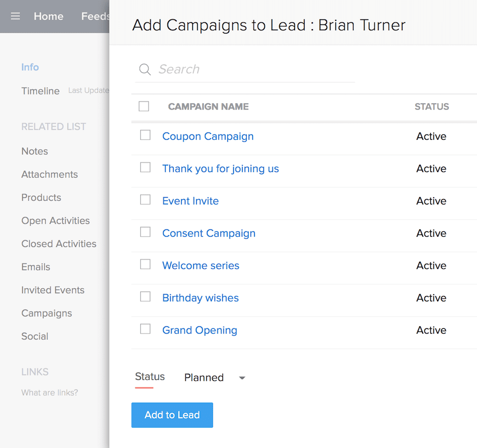Select the Welcome series checkbox
This screenshot has height=448, width=477.
145,264
